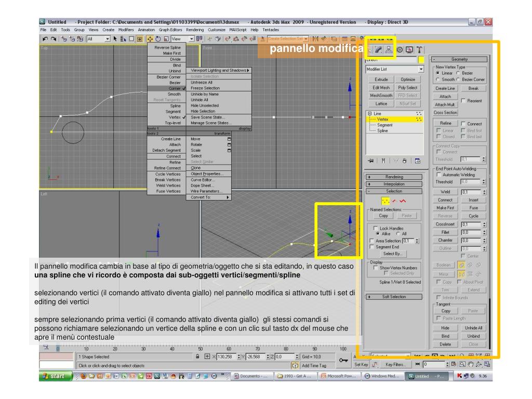The width and height of the screenshot is (532, 399).
Task: Click the Undo arrow in main toolbar
Action: tap(45, 39)
